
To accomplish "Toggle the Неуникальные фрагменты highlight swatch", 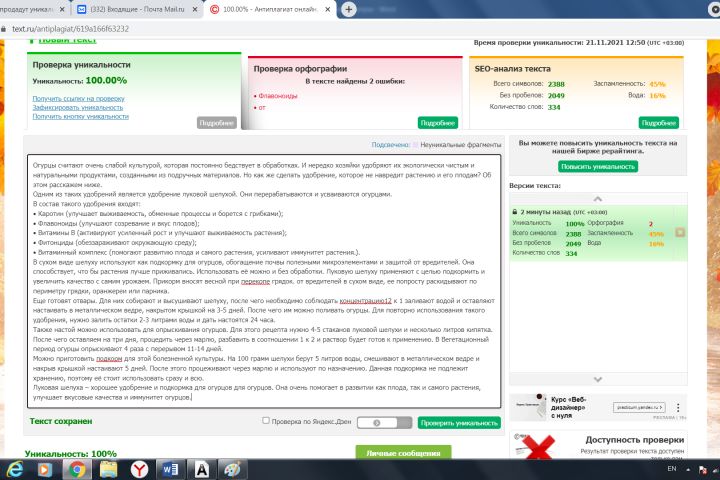I will click(x=415, y=145).
